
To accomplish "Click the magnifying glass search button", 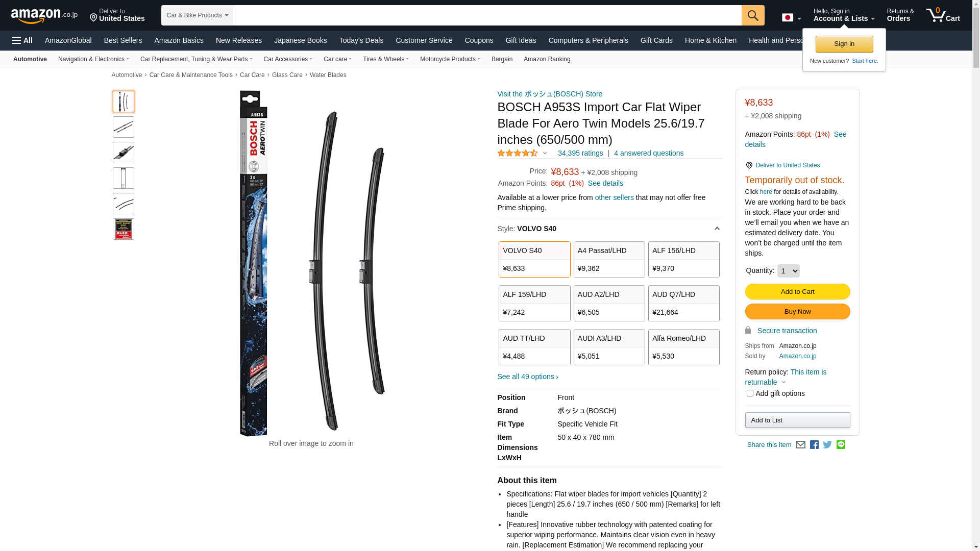I will coord(753,15).
